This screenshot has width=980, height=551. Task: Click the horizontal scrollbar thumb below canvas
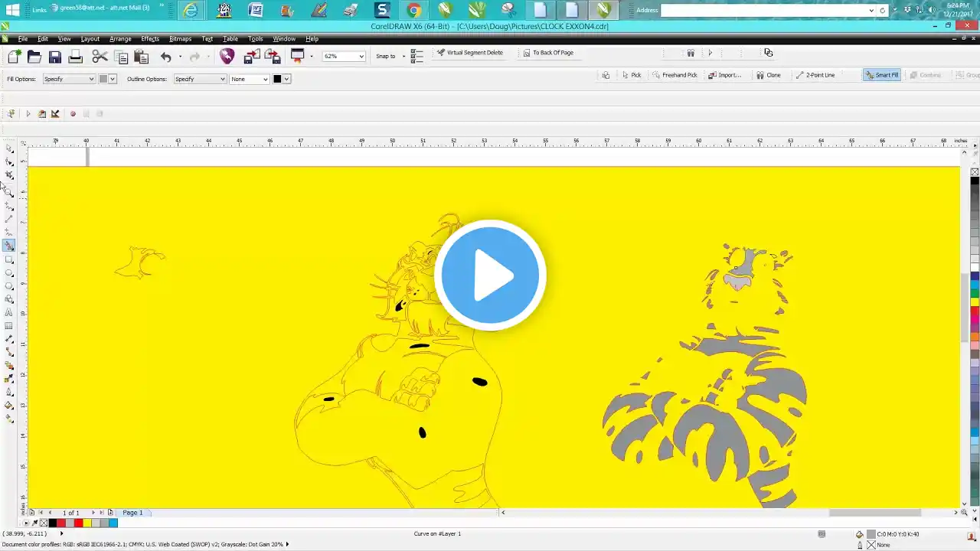[x=875, y=513]
